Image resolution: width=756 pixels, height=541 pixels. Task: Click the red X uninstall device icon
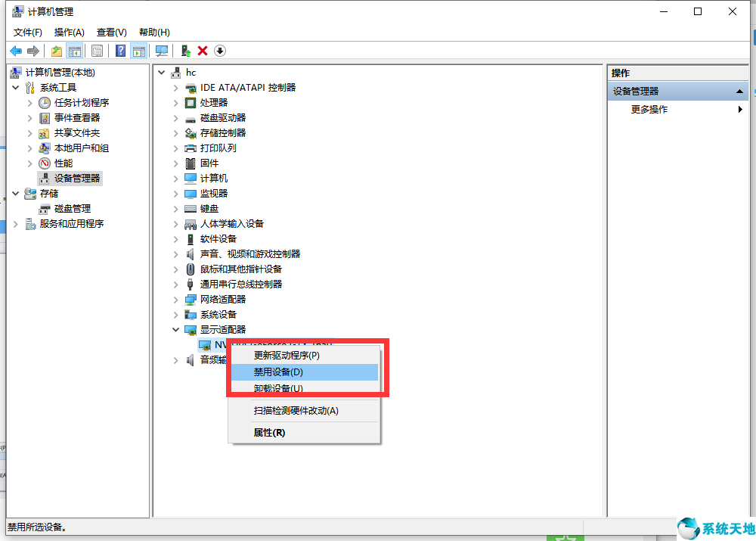click(x=202, y=51)
